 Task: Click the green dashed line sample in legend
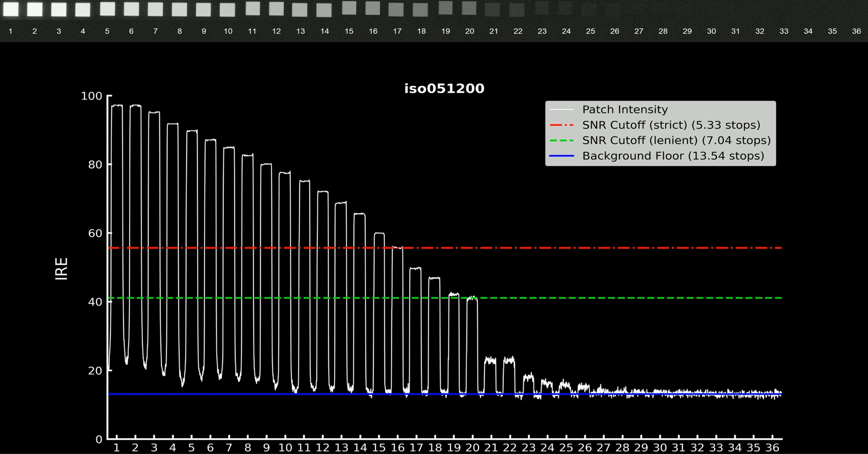pyautogui.click(x=561, y=140)
